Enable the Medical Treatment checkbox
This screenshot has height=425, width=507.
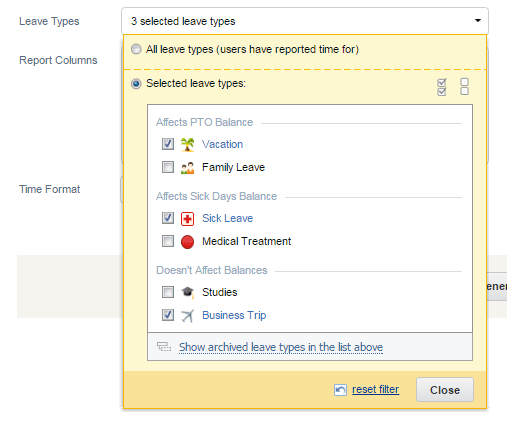tap(168, 241)
